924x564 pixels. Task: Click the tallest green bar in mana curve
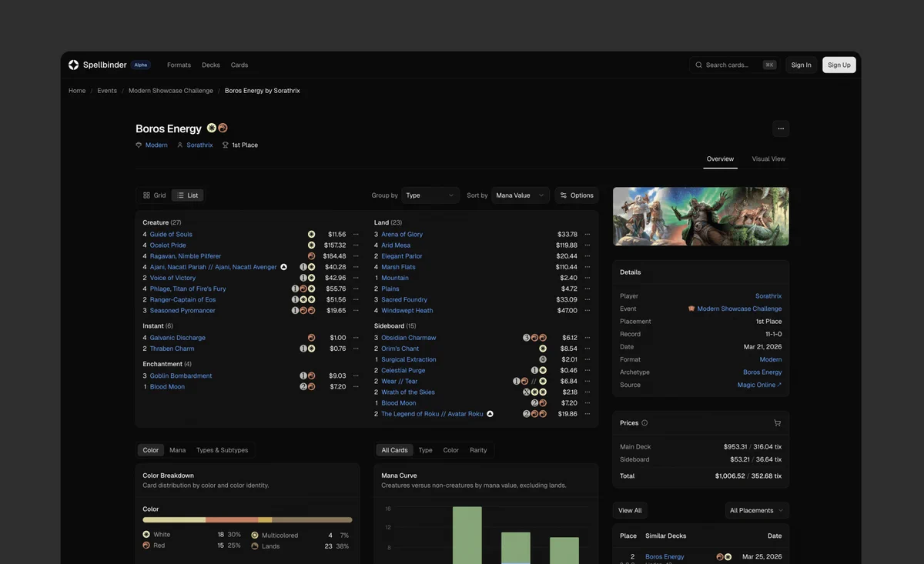coord(467,535)
